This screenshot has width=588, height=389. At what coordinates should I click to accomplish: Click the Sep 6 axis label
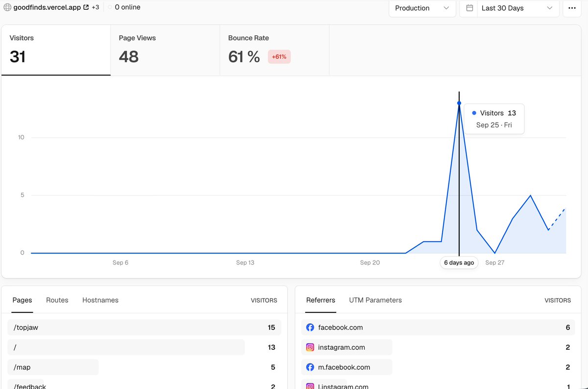pos(121,262)
